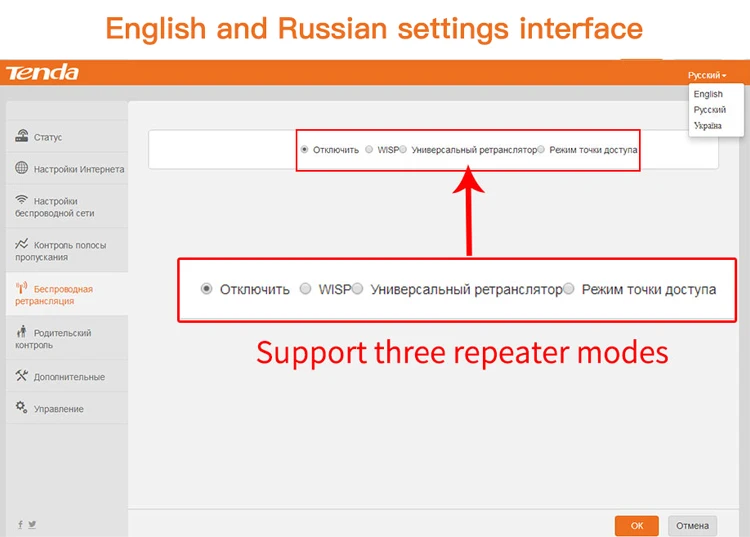The image size is (750, 537).
Task: Choose Универсальный ретранслятор radio option in top row
Action: click(403, 150)
